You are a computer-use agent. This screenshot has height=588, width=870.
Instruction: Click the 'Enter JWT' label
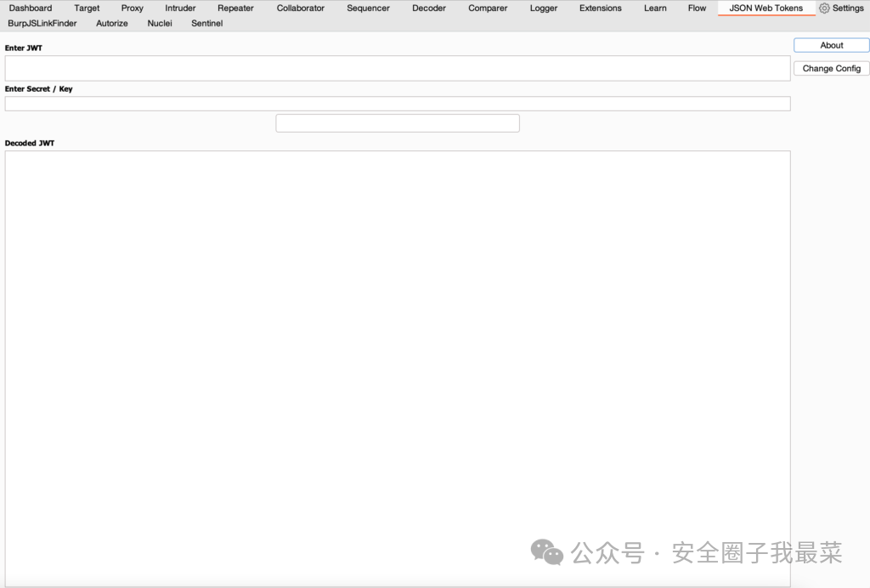click(x=23, y=48)
